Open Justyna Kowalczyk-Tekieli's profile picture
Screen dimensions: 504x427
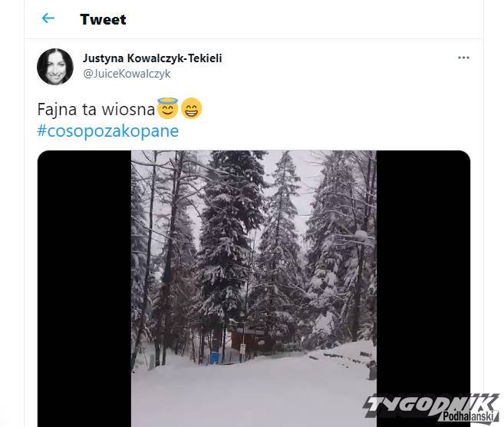[x=55, y=67]
